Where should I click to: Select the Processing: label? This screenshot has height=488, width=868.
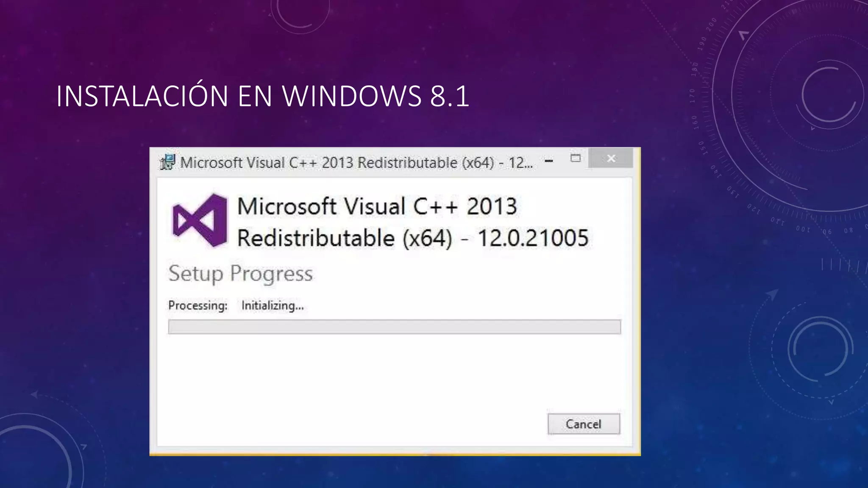(x=198, y=305)
